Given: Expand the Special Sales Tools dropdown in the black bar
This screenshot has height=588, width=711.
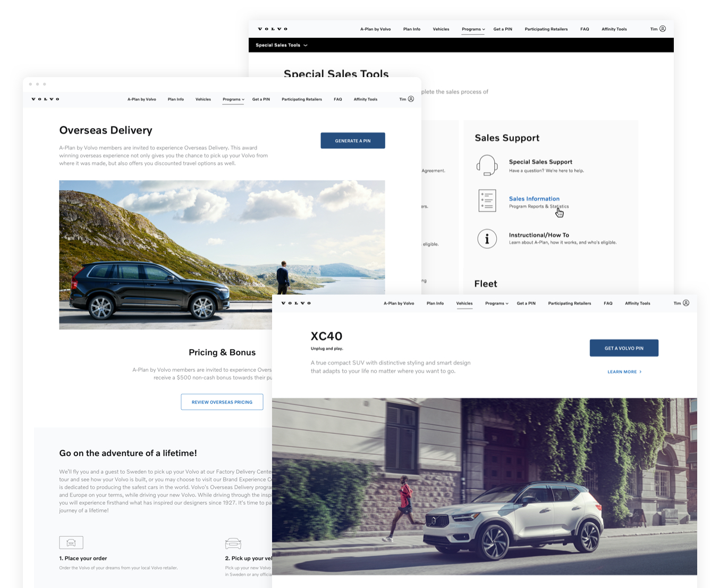Looking at the screenshot, I should [281, 45].
